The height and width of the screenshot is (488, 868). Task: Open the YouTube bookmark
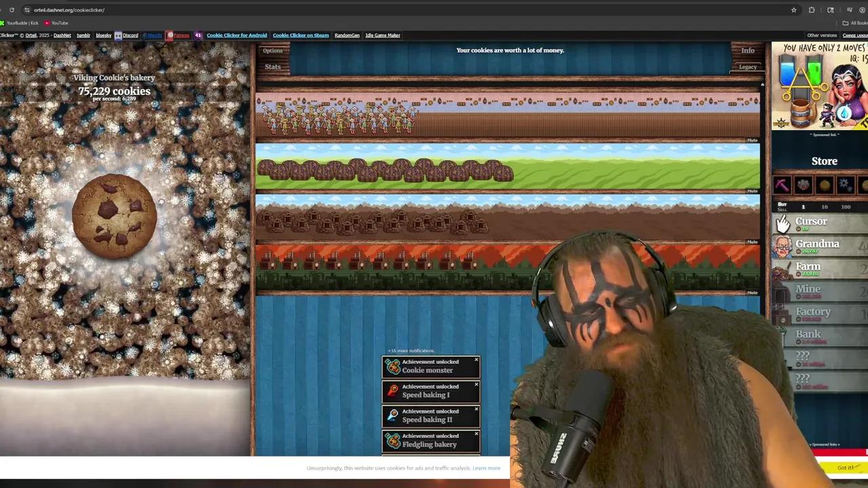click(56, 23)
